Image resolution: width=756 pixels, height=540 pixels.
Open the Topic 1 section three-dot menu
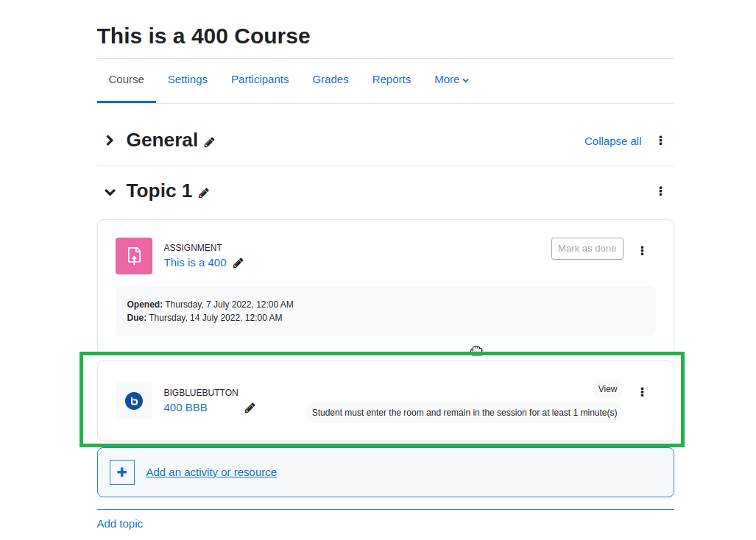pyautogui.click(x=660, y=191)
